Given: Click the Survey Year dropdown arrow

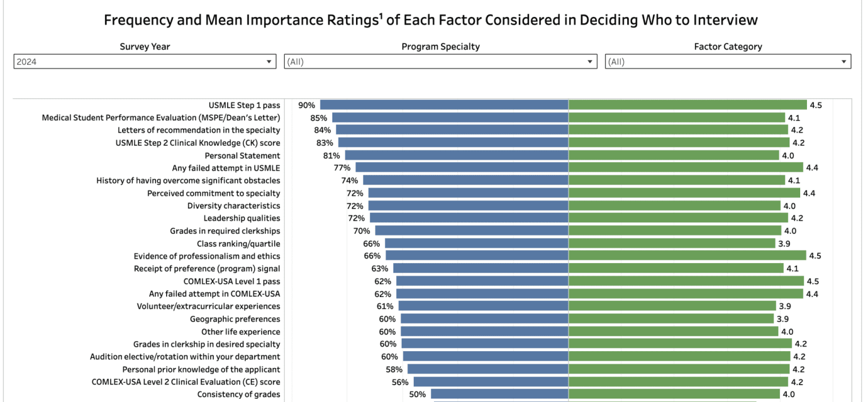Looking at the screenshot, I should click(270, 61).
